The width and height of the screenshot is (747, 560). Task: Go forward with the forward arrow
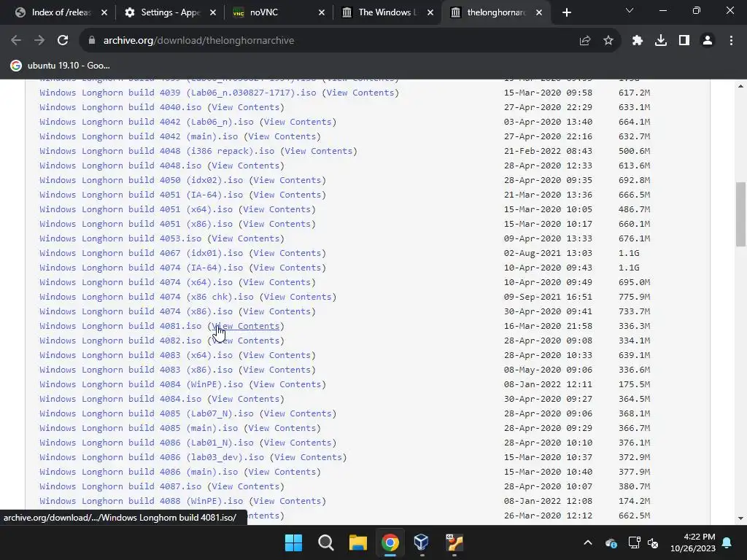(39, 41)
